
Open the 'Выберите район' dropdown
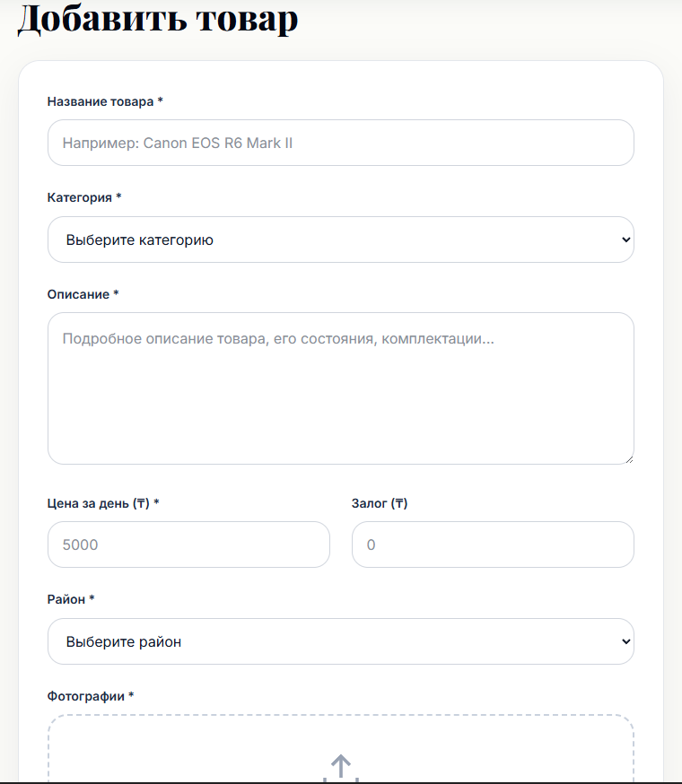[341, 641]
